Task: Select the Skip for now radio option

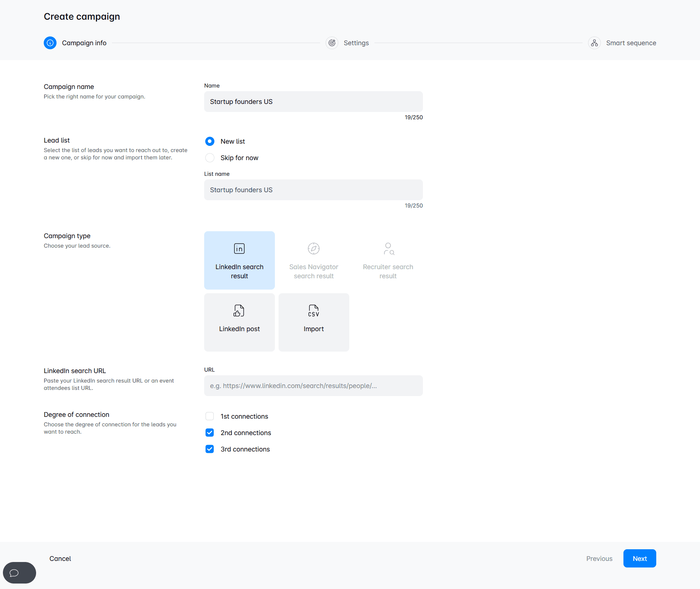Action: click(210, 158)
